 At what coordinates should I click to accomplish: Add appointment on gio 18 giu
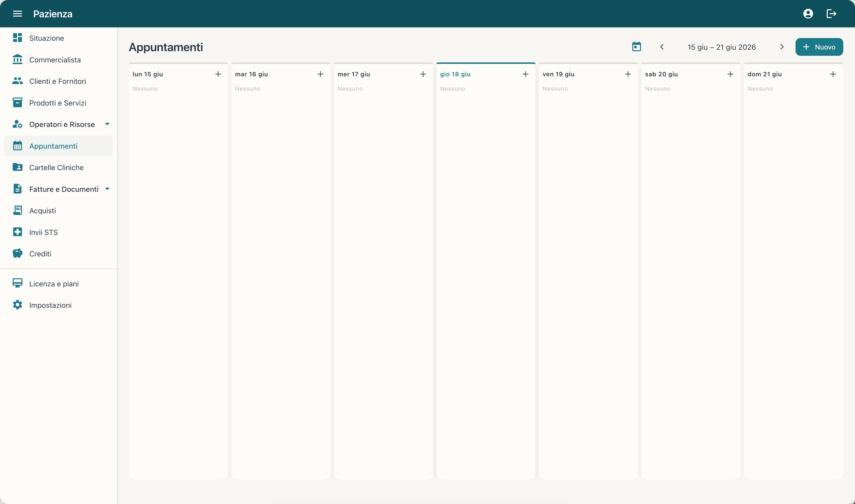525,74
